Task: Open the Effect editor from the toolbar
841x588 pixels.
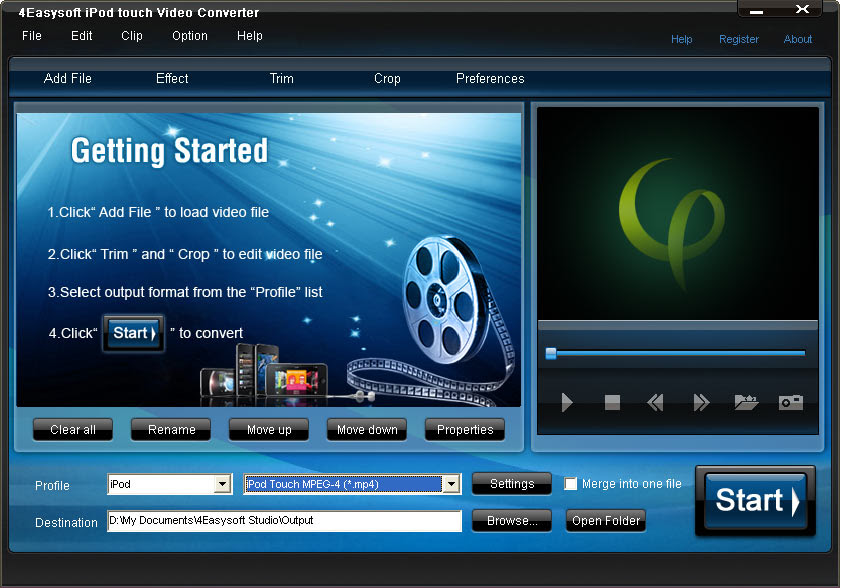Action: click(x=171, y=78)
